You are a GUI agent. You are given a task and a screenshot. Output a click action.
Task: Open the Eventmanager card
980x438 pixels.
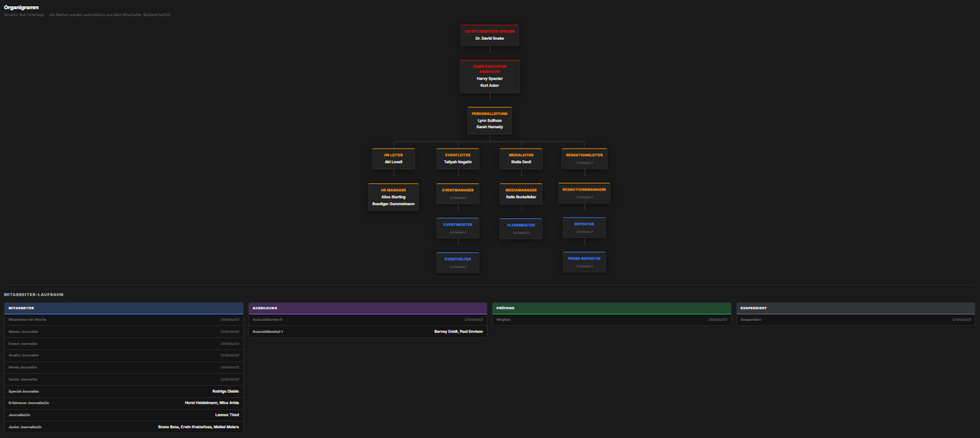point(458,194)
